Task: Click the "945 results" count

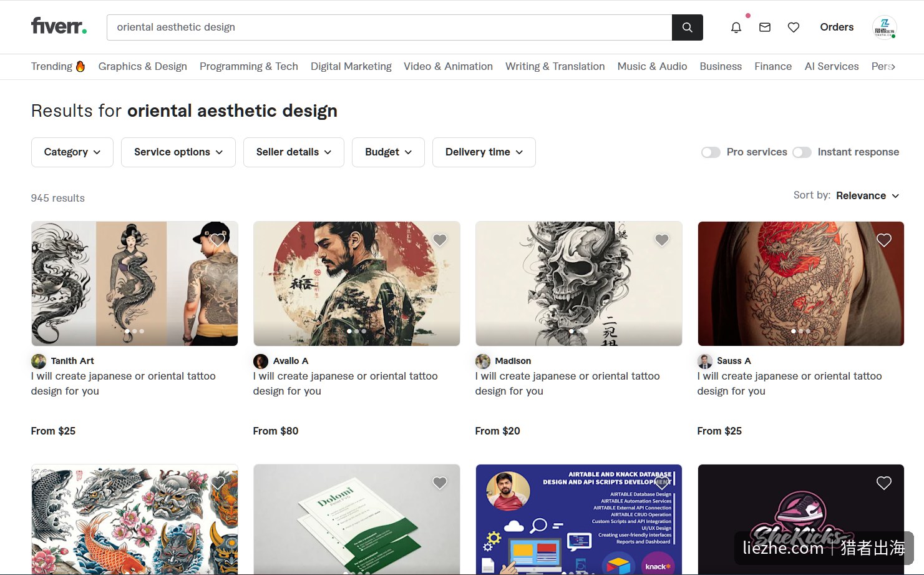Action: (58, 198)
